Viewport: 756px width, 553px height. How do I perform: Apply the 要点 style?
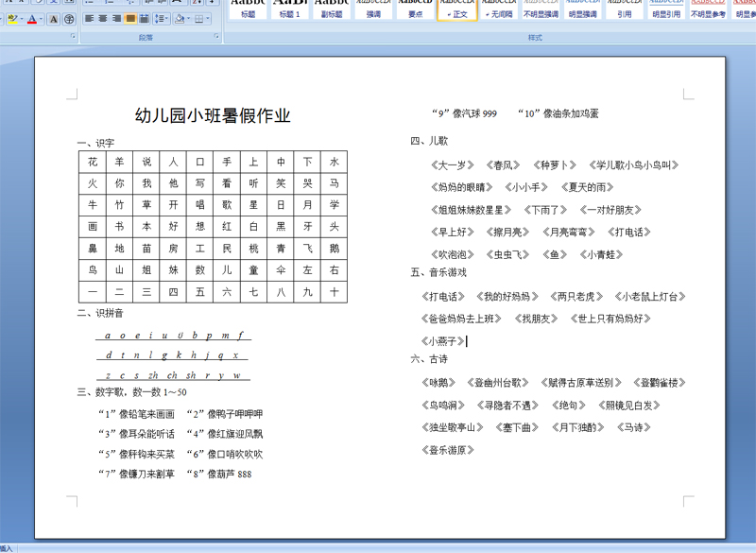tap(415, 9)
